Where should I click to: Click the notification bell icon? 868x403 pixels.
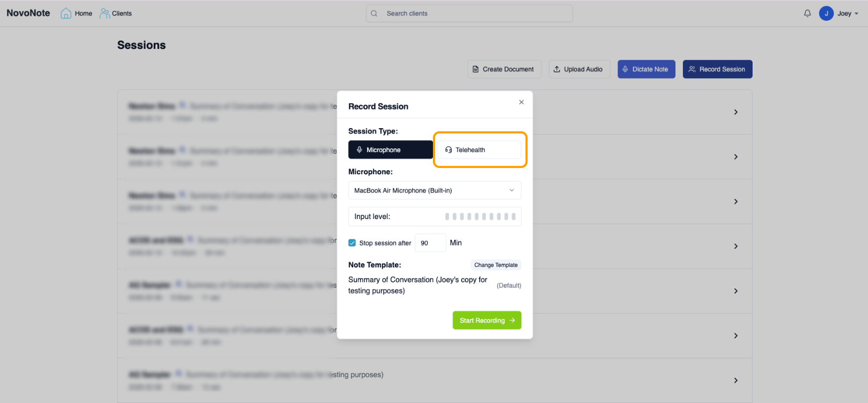tap(807, 13)
